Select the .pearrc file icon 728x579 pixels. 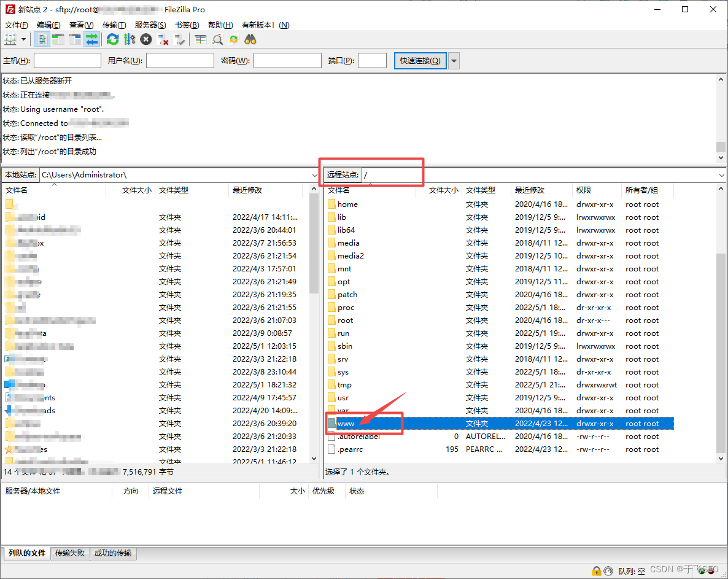(x=331, y=449)
